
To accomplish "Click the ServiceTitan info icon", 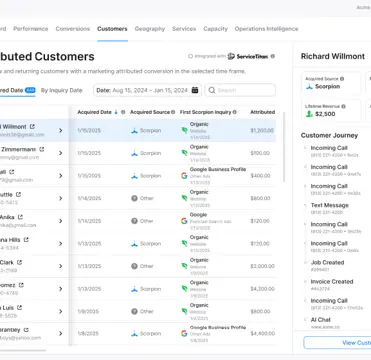I will pyautogui.click(x=273, y=56).
